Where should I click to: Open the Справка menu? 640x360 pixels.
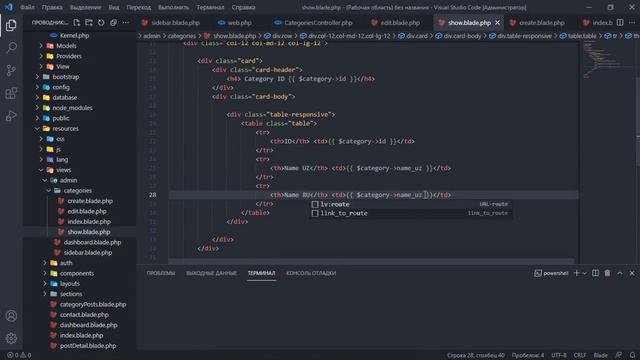243,7
